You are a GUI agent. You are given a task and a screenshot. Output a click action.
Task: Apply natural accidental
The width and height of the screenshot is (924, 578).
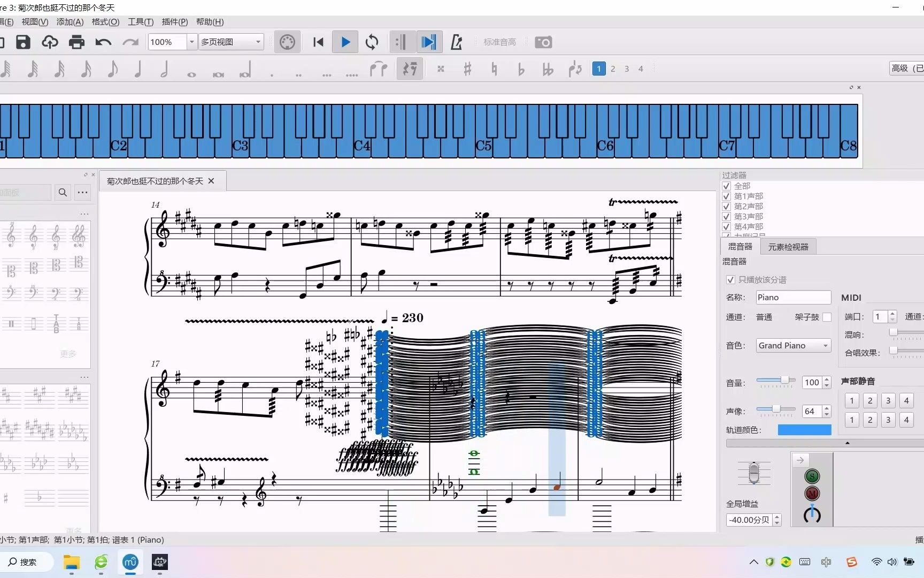click(494, 69)
